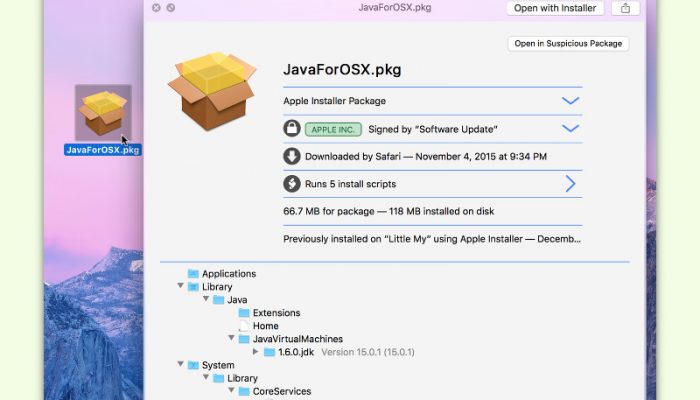
Task: Click the lock signature icon
Action: [x=292, y=129]
